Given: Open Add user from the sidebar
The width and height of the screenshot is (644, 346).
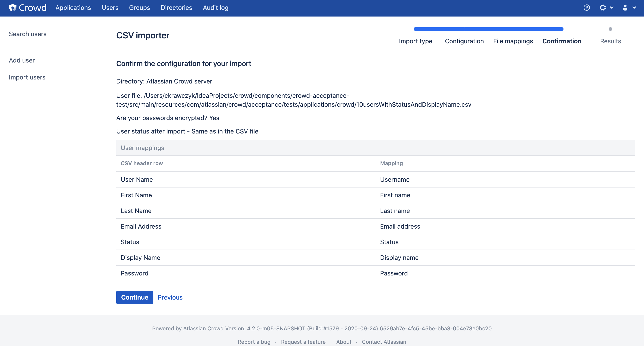Looking at the screenshot, I should tap(22, 60).
